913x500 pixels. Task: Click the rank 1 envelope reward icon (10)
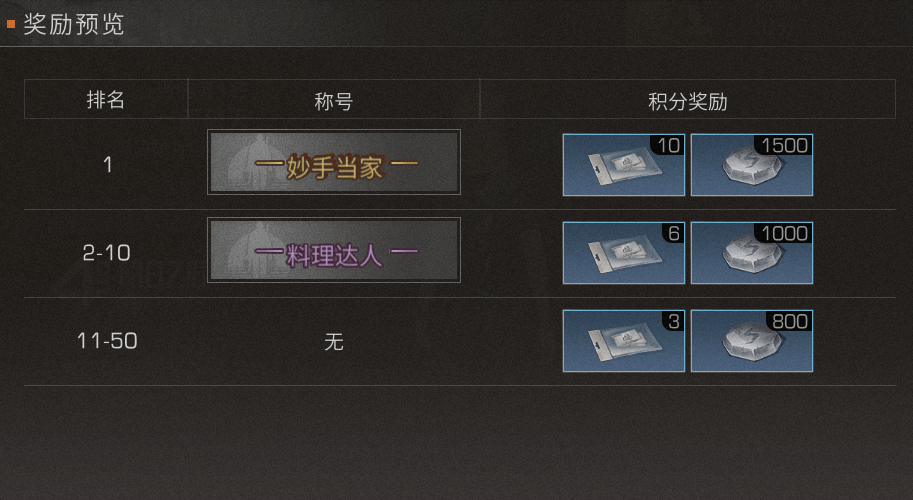[x=624, y=165]
